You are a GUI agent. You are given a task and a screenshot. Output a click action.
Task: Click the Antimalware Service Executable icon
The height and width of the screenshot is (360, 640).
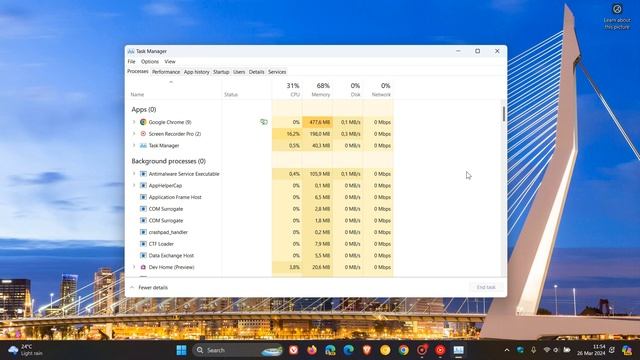coord(143,174)
